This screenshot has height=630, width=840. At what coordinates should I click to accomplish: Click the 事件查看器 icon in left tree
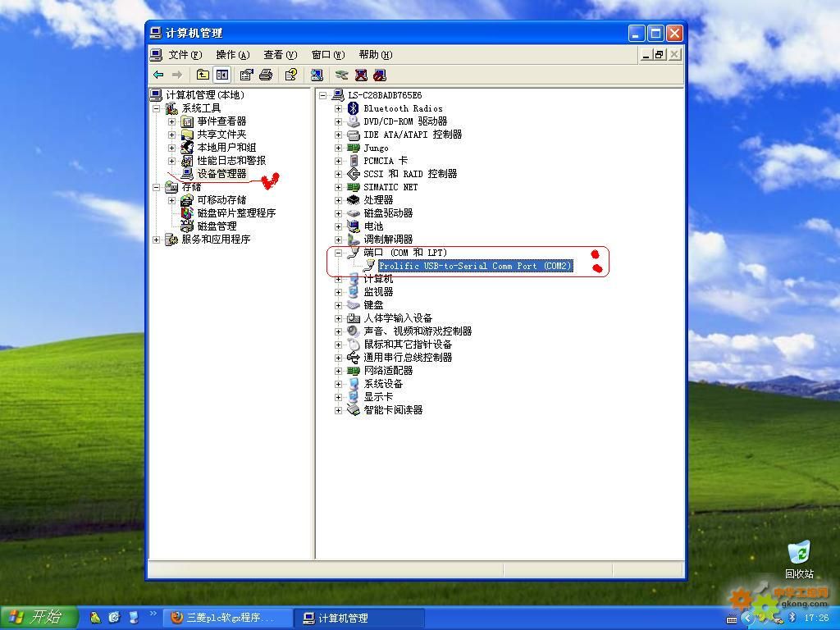187,121
